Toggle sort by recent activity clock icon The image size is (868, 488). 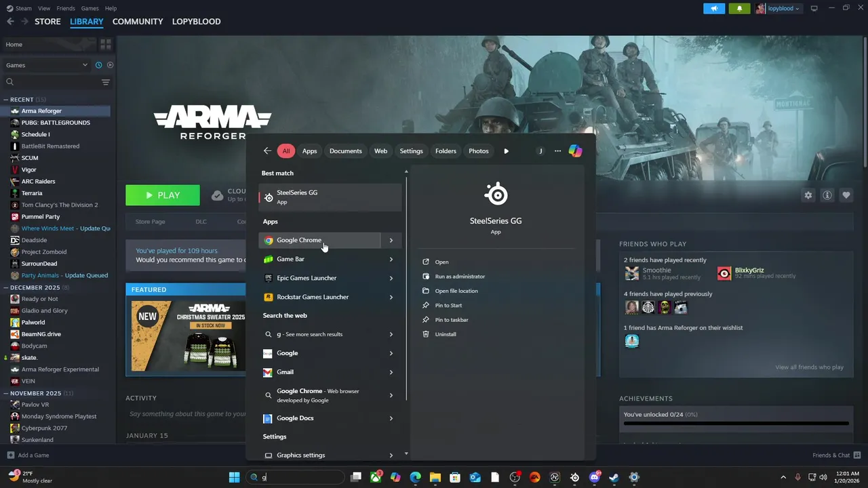pos(98,65)
